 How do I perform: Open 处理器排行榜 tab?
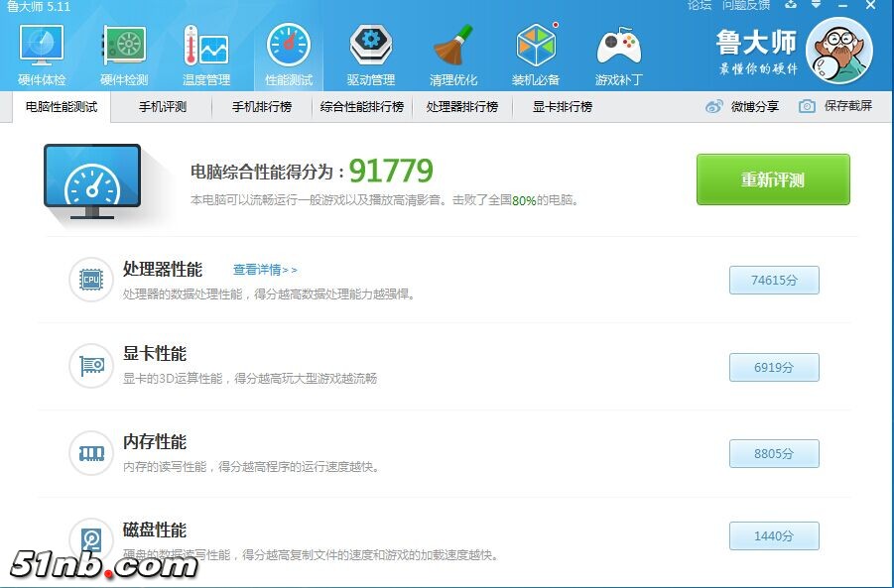click(462, 107)
